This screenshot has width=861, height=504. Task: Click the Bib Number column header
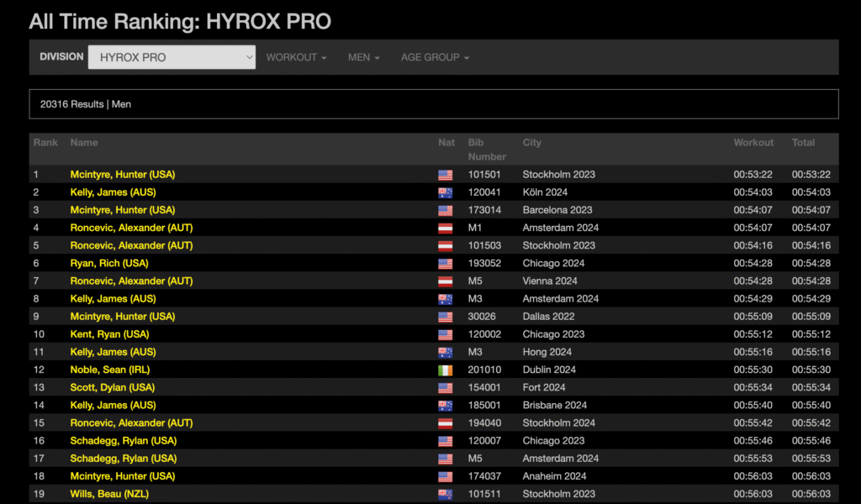tap(487, 150)
